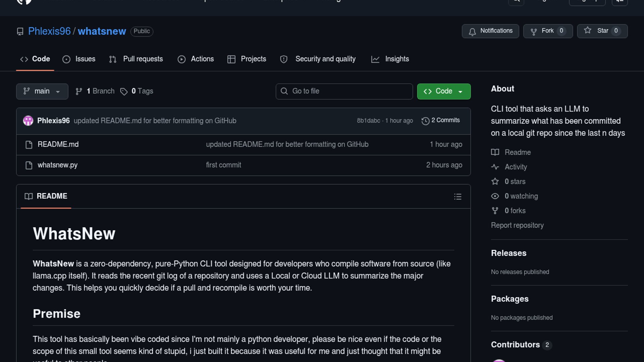The width and height of the screenshot is (644, 362).
Task: Open the commit history clock icon
Action: [x=425, y=121]
